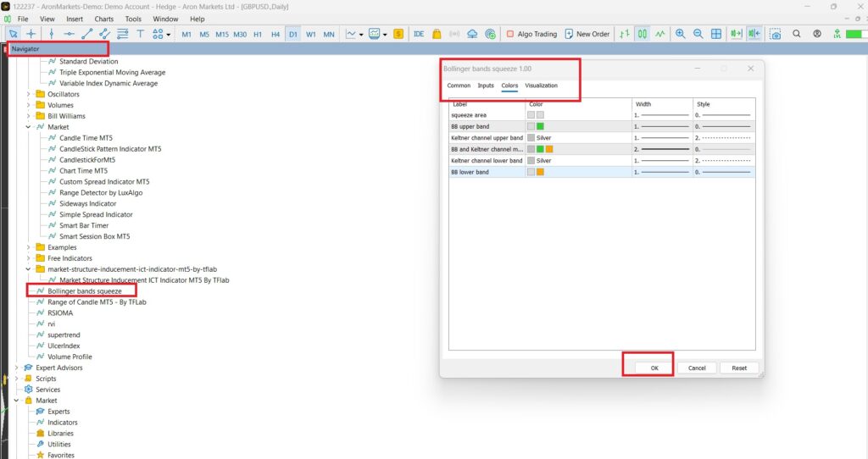
Task: Toggle the M15 timeframe button
Action: [222, 34]
